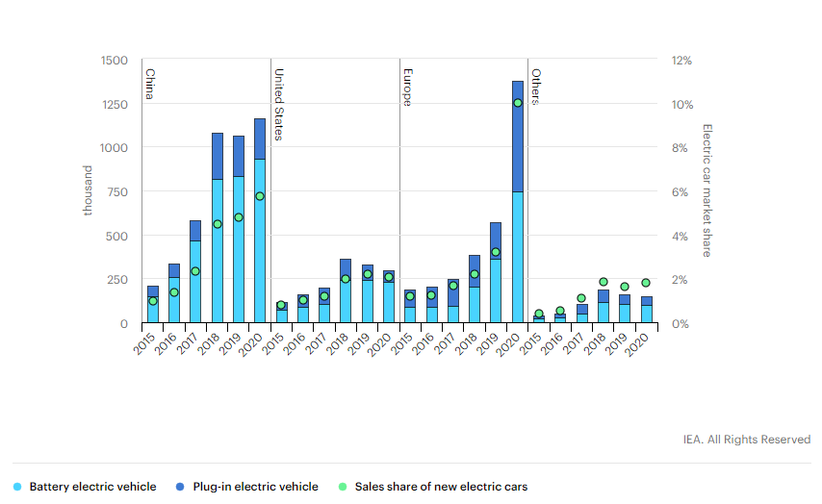Toggle the Sales share of new electric cars legend
822x504 pixels.
click(x=433, y=487)
